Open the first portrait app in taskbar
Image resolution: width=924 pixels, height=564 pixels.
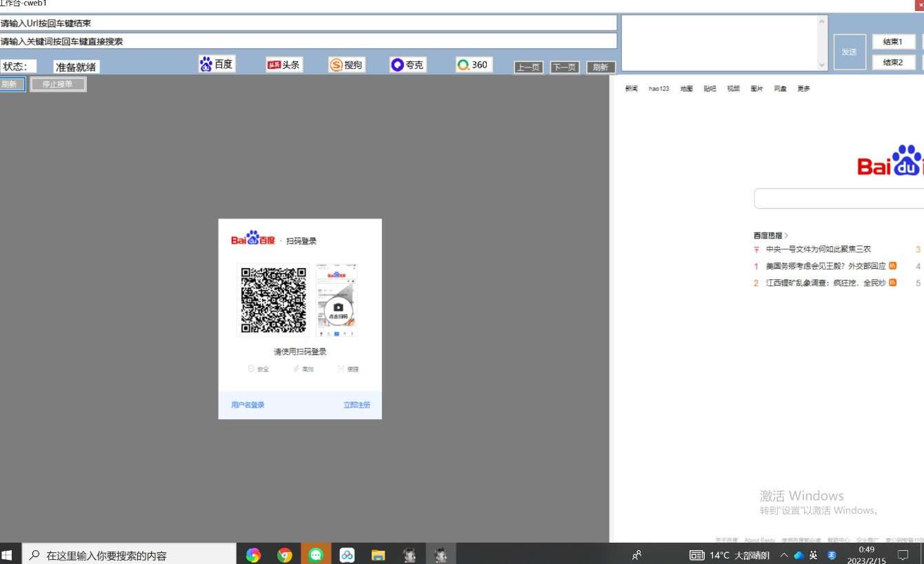tap(409, 554)
